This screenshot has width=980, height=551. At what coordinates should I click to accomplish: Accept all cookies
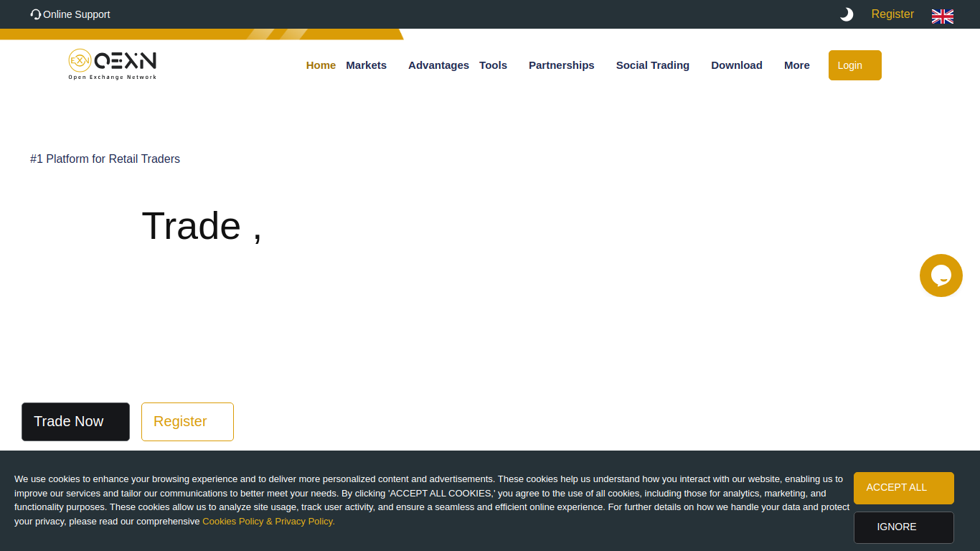coord(904,488)
